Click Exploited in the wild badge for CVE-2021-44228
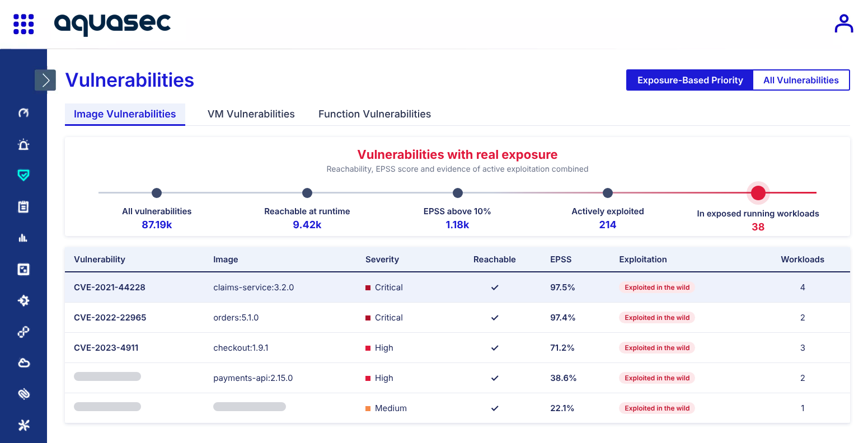868x443 pixels. pos(657,288)
